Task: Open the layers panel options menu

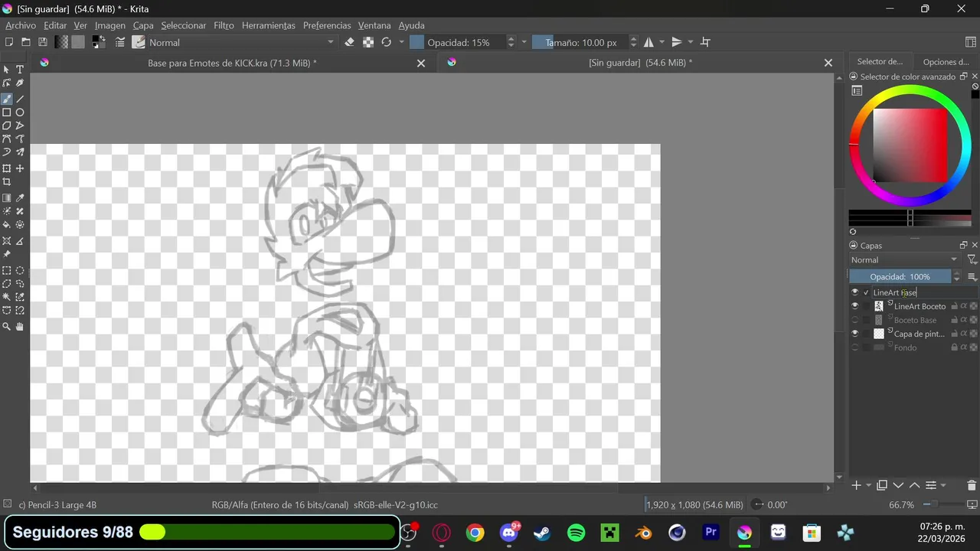Action: click(x=972, y=276)
